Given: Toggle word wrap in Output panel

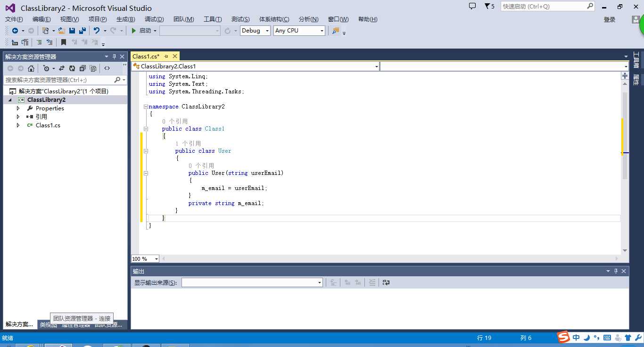Looking at the screenshot, I should (386, 282).
